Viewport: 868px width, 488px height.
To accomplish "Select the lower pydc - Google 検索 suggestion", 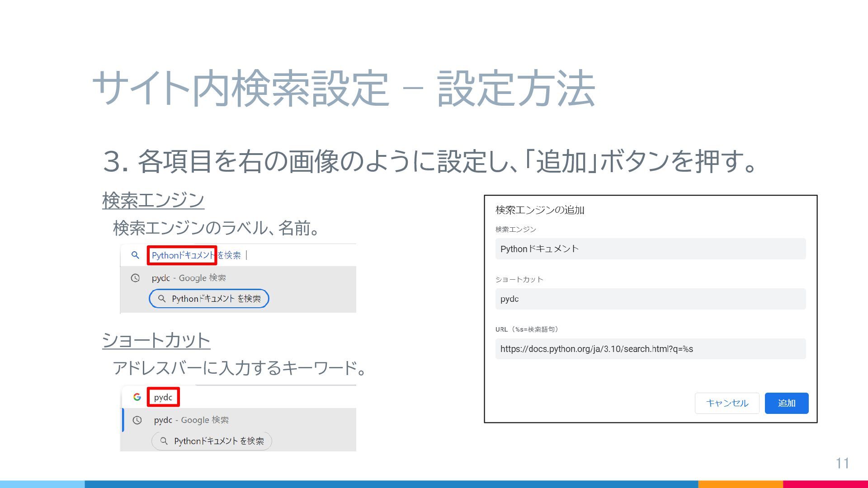I will pyautogui.click(x=191, y=420).
